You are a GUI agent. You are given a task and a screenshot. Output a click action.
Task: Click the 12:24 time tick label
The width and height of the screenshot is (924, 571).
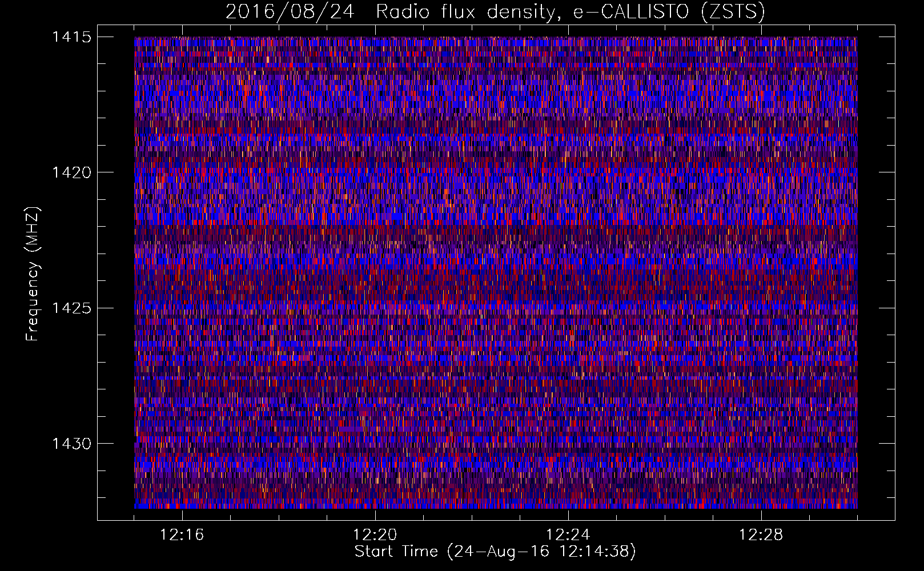click(568, 535)
